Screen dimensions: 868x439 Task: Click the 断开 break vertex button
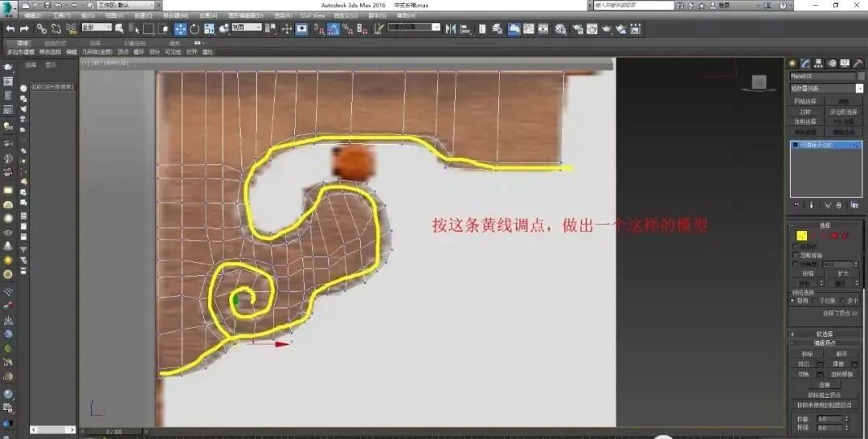click(841, 354)
